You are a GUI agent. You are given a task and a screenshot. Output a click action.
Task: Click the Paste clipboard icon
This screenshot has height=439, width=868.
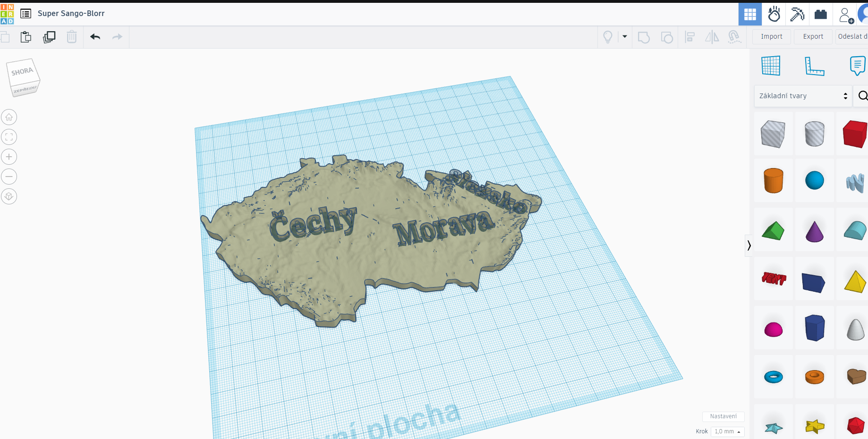click(x=26, y=37)
